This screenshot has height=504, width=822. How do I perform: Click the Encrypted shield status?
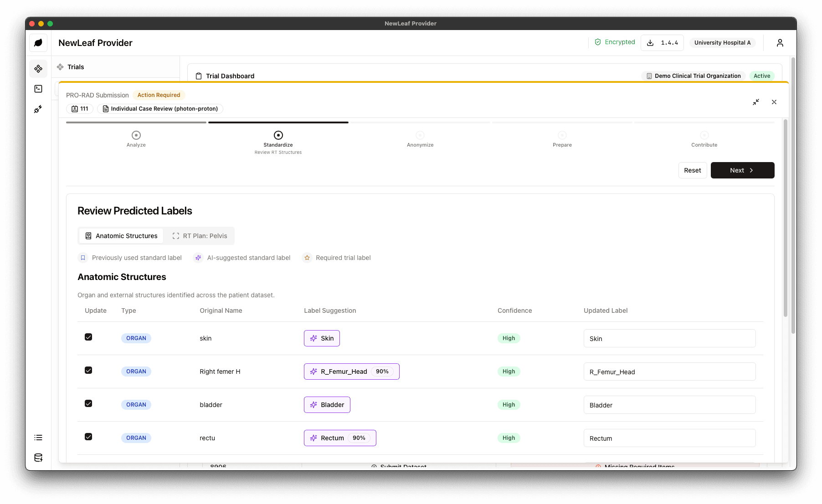[615, 42]
